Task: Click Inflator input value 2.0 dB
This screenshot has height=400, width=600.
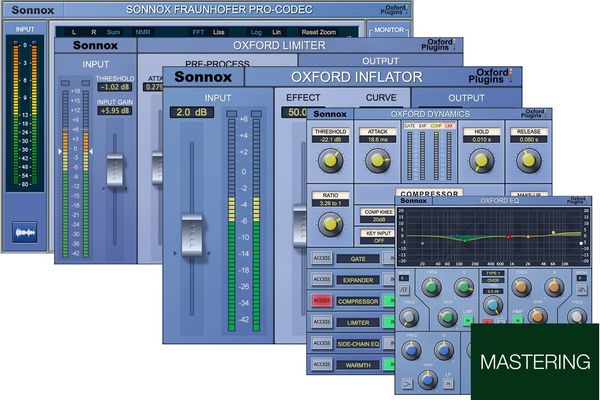Action: (192, 112)
